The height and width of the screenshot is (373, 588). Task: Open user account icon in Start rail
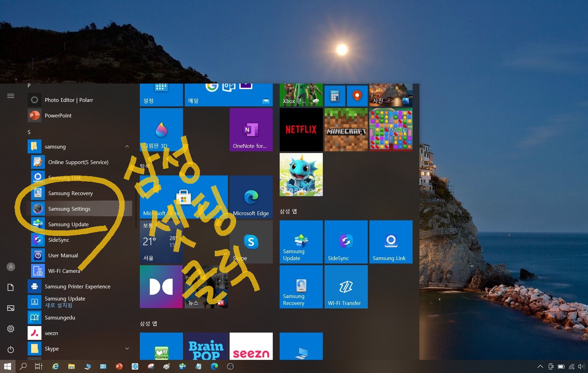pyautogui.click(x=11, y=267)
